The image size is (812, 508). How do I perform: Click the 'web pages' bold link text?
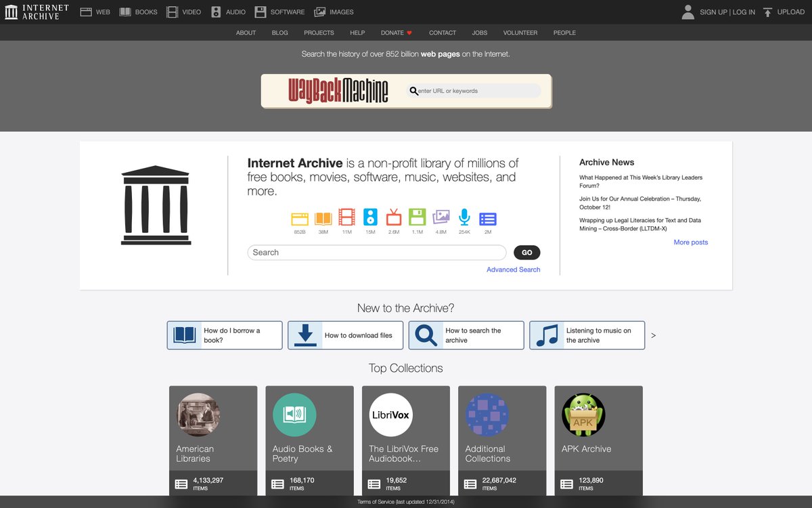pos(441,54)
